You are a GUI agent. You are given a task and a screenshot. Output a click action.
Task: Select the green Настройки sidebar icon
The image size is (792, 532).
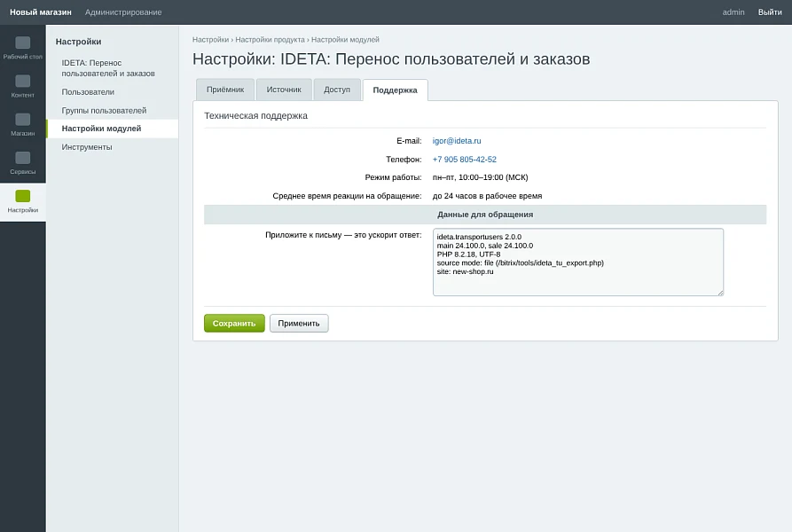click(x=23, y=202)
